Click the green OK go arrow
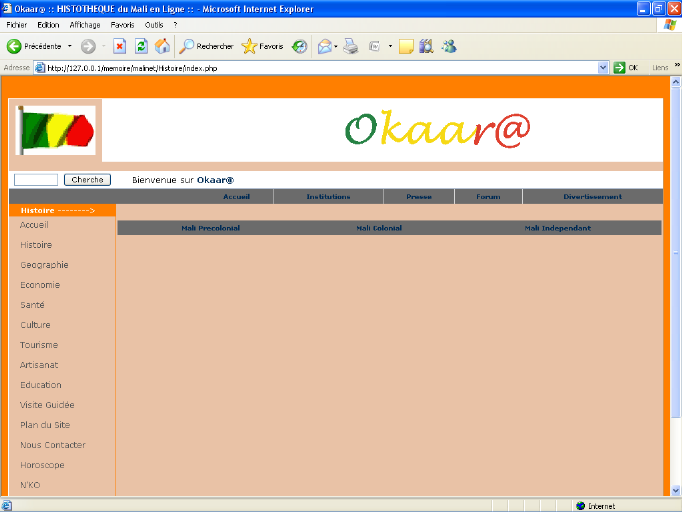682x512 pixels. pyautogui.click(x=619, y=68)
